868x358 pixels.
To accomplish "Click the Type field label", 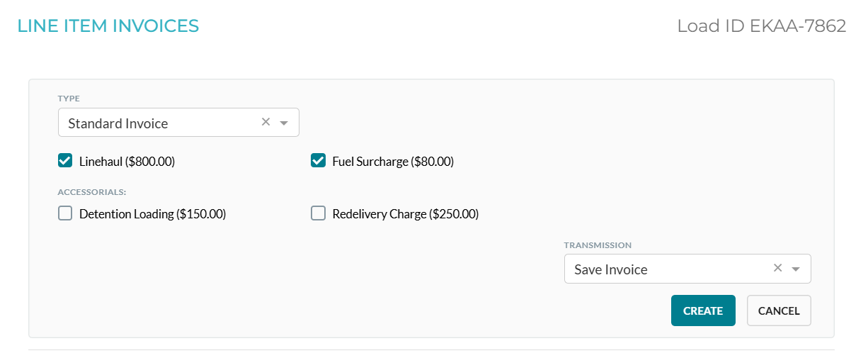I will tap(69, 99).
